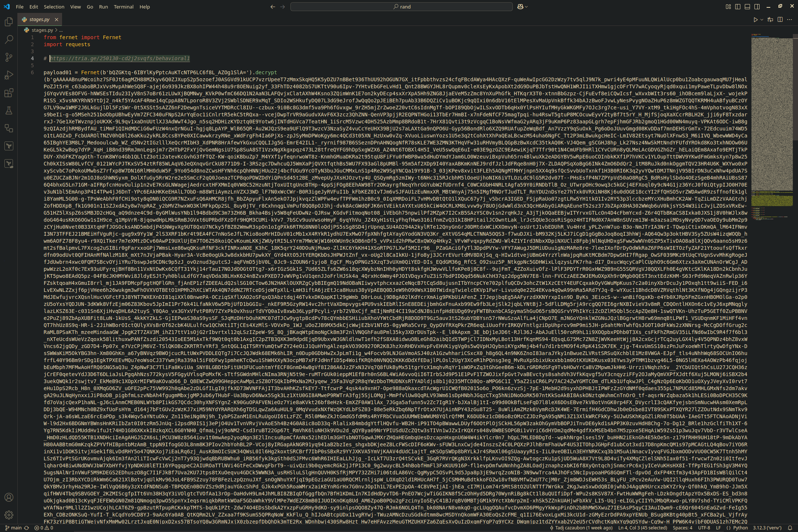Toggle the bottom panel visibility
Viewport: 798px width, 532px height.
[747, 7]
